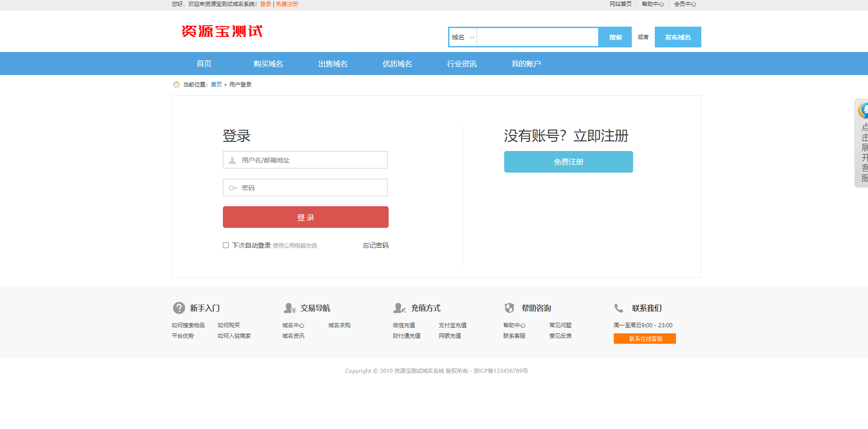Image resolution: width=868 pixels, height=429 pixels.
Task: Focus the 用户名/邮箱地址 input field
Action: coord(309,160)
